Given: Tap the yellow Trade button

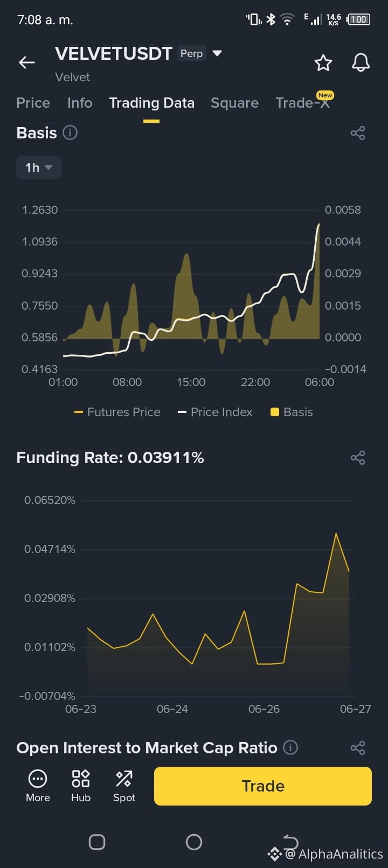Looking at the screenshot, I should [263, 786].
